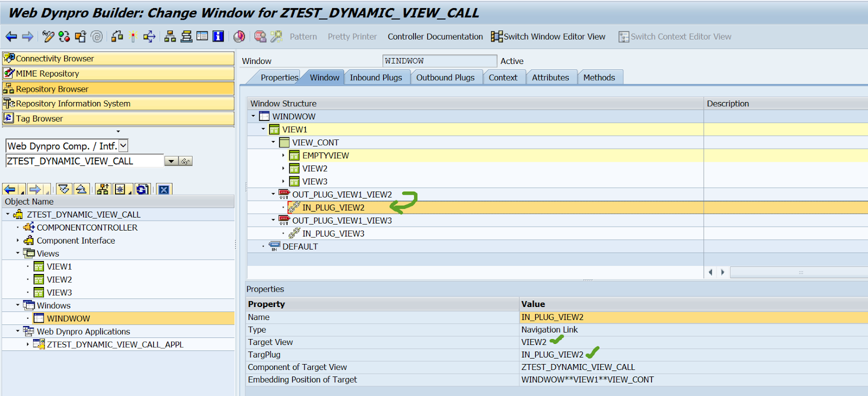Click the Display (glasses) button beside component name

point(186,161)
